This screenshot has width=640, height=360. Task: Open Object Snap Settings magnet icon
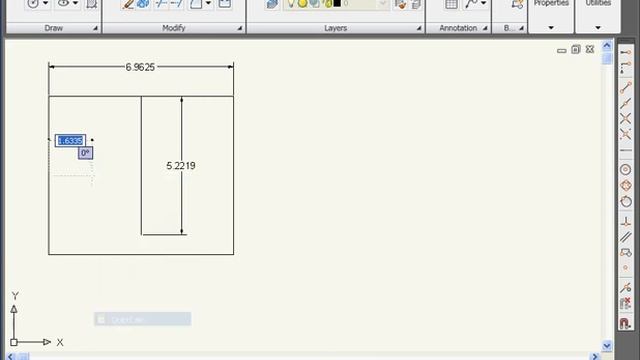click(625, 323)
